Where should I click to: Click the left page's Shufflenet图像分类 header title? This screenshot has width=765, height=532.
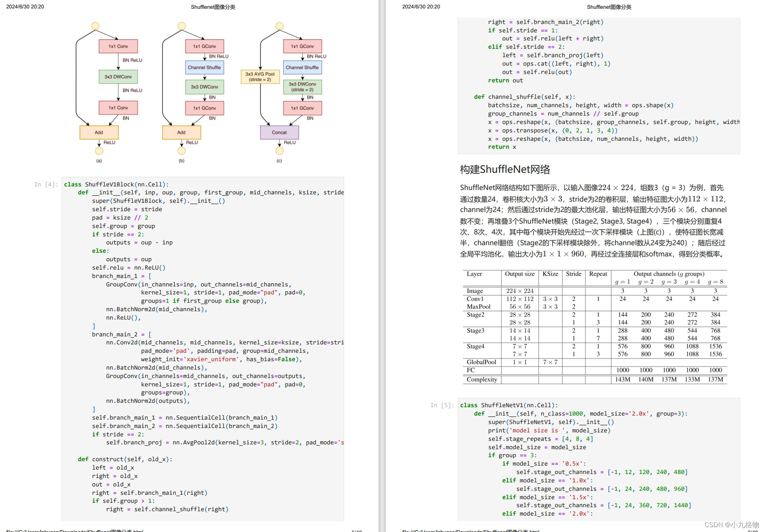point(213,7)
